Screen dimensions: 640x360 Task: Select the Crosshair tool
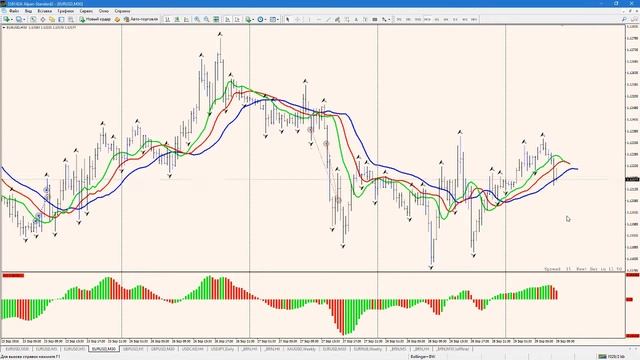pos(298,19)
